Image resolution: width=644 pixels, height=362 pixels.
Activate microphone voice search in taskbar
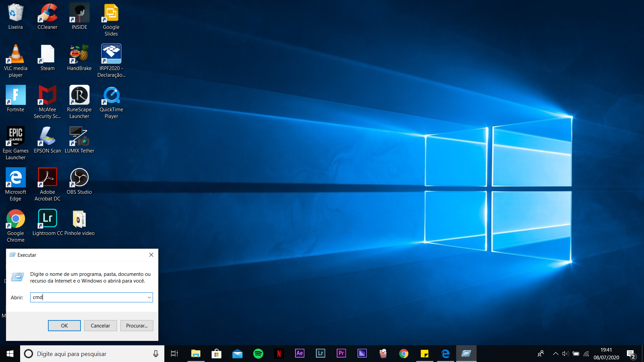coord(156,354)
